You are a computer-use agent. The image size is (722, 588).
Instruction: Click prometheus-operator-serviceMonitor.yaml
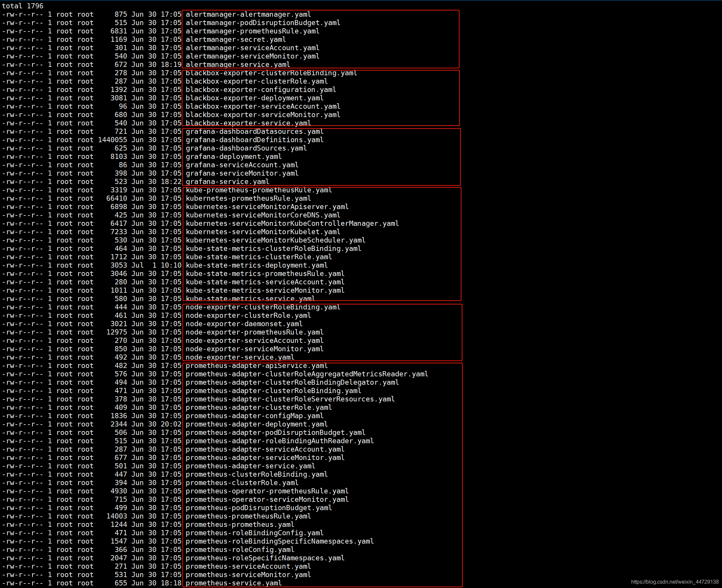point(267,499)
